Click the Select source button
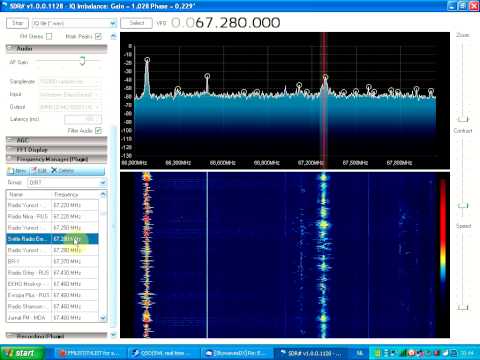480x360 pixels. [136, 23]
